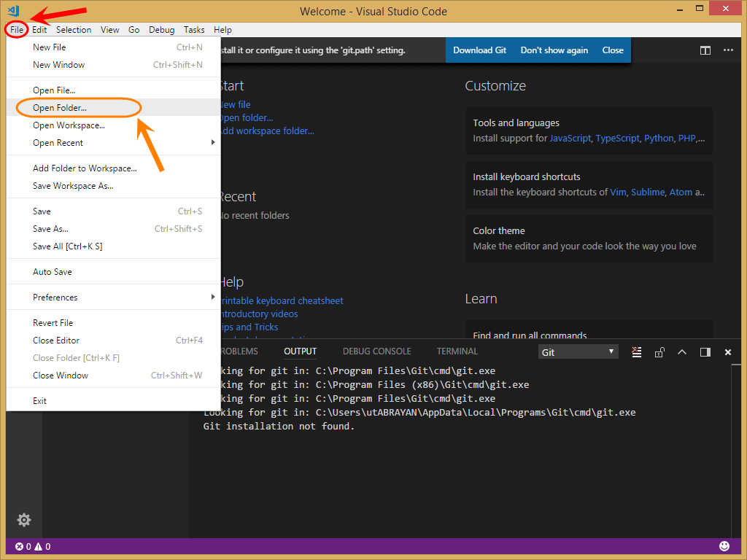This screenshot has width=747, height=560.
Task: Click Exit in File menu
Action: tap(113, 400)
